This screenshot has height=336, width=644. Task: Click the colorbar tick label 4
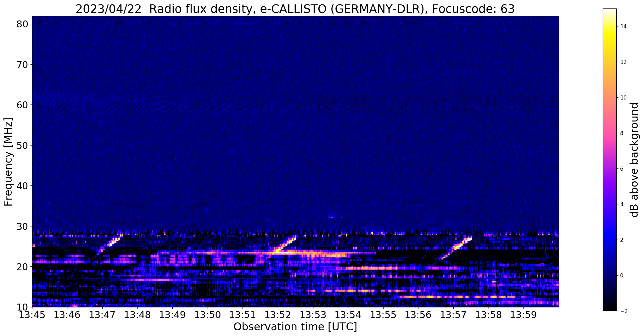pyautogui.click(x=621, y=204)
